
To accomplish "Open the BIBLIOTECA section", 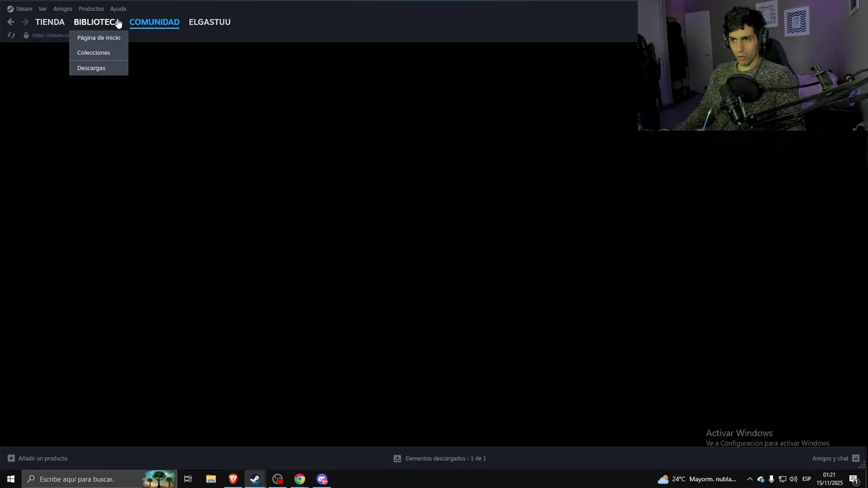I will pyautogui.click(x=97, y=22).
